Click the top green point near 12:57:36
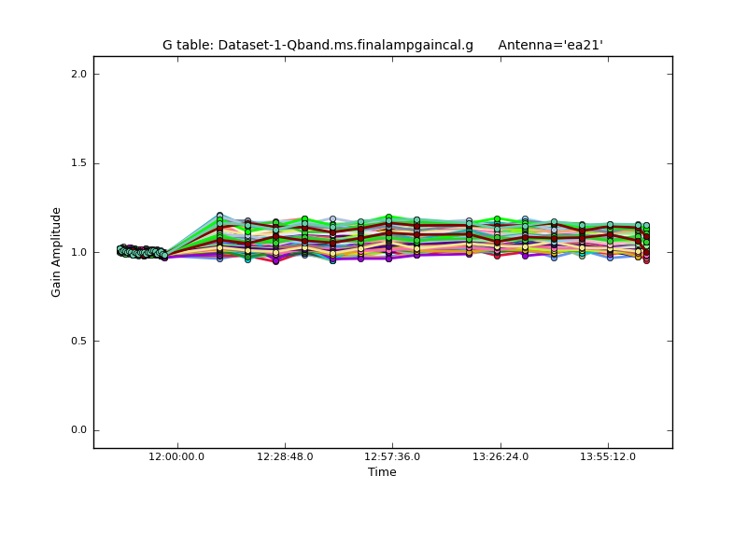Screen dimensions: 747x560 388,217
